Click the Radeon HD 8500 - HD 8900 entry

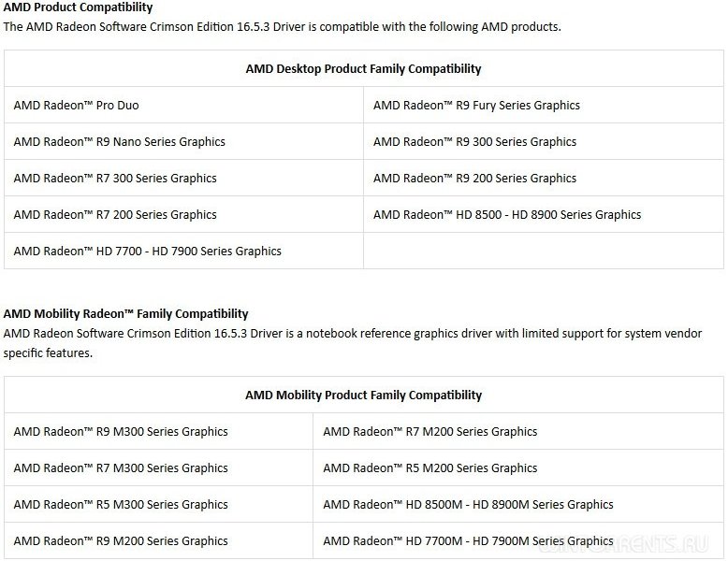[507, 215]
